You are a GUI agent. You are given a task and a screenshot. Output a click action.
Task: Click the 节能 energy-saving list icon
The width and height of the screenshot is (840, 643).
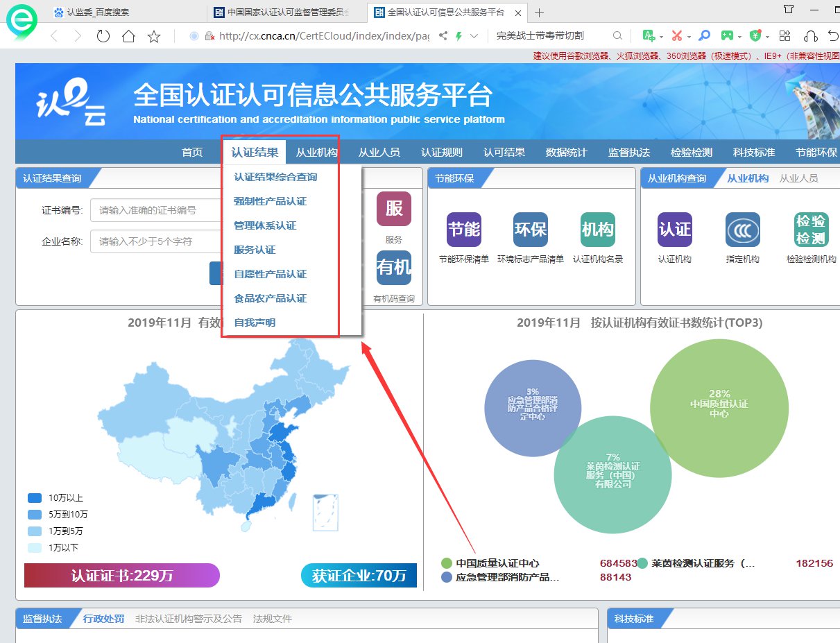[x=464, y=230]
